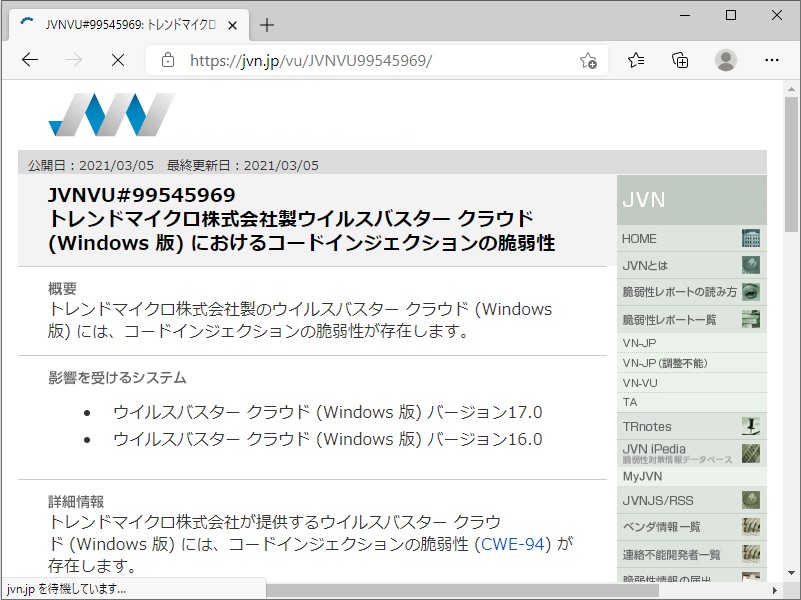Open JVN iPedia 脆弱性対策情報データベース icon
This screenshot has height=600, width=801.
[x=750, y=452]
